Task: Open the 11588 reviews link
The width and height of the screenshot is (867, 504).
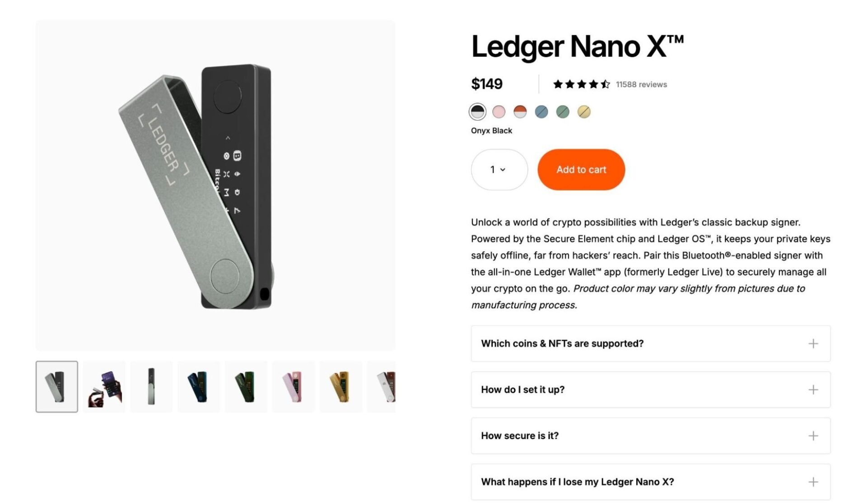Action: [x=641, y=84]
